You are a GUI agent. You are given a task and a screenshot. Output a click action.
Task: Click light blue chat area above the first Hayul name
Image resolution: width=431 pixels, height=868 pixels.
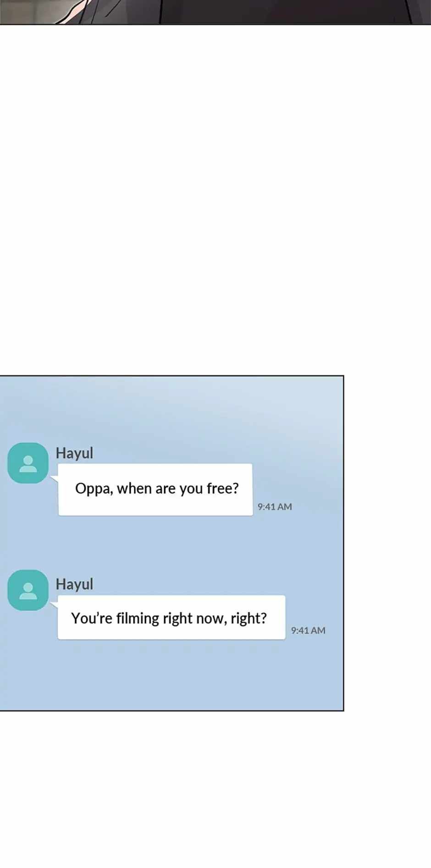[x=171, y=408]
